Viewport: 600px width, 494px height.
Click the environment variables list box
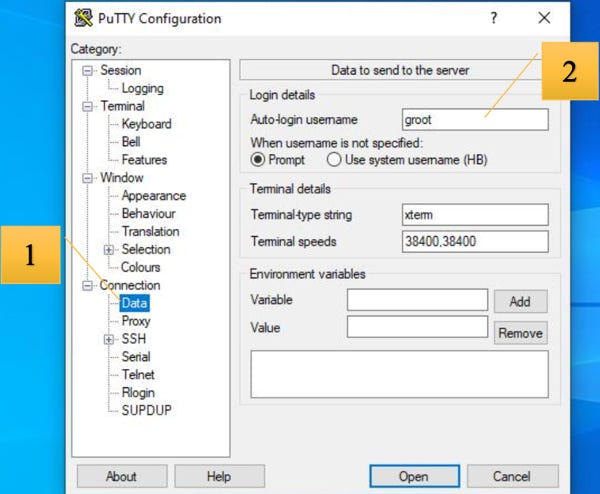399,374
